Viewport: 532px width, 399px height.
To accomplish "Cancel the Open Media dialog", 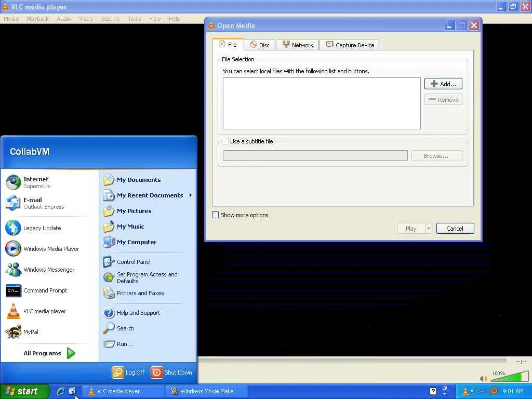I will click(455, 229).
